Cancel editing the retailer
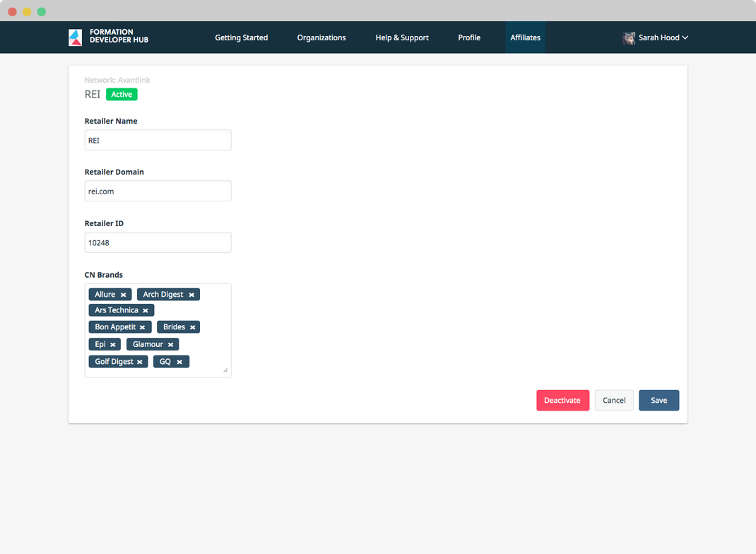 pyautogui.click(x=614, y=400)
